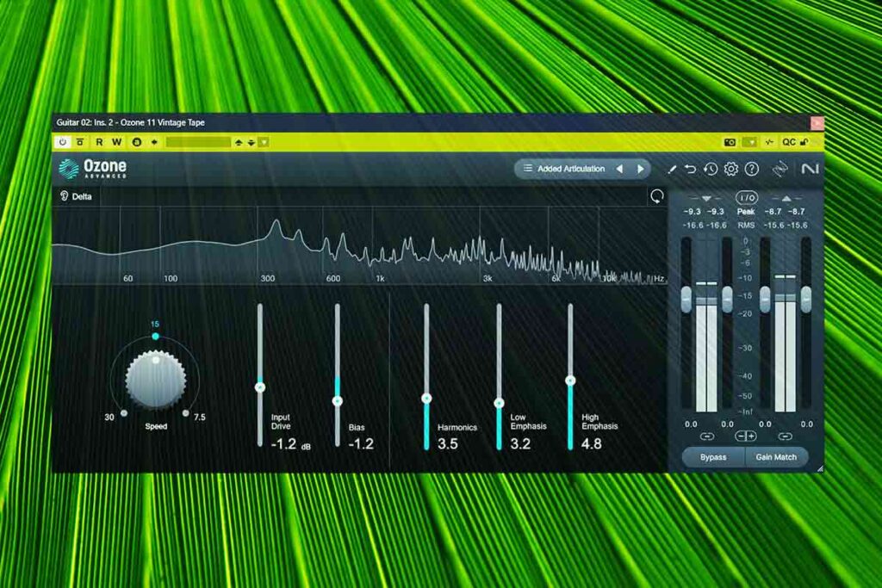Viewport: 882px width, 588px height.
Task: Select 30 ips tape speed
Action: [x=124, y=413]
